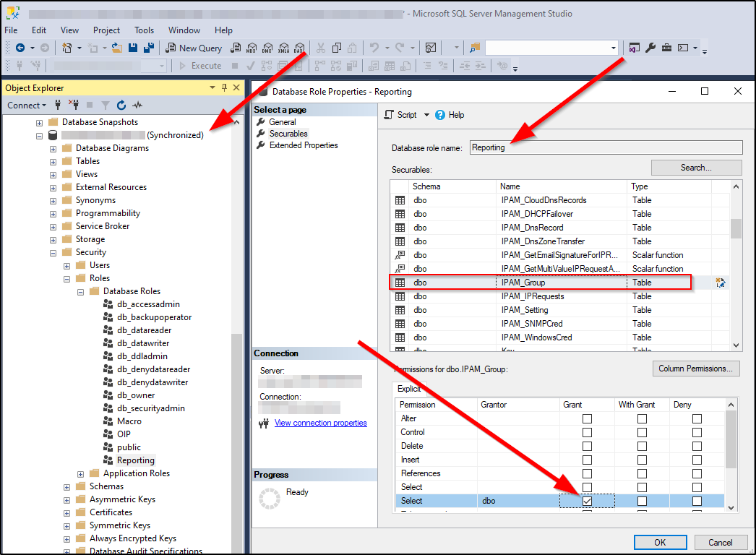Collapse the Security folder
This screenshot has height=555, width=756.
coord(53,253)
